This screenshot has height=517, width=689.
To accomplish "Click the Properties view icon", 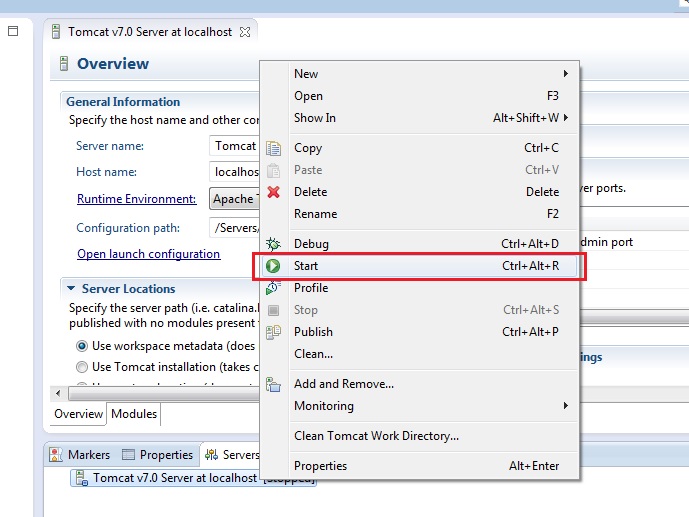I will tap(128, 455).
